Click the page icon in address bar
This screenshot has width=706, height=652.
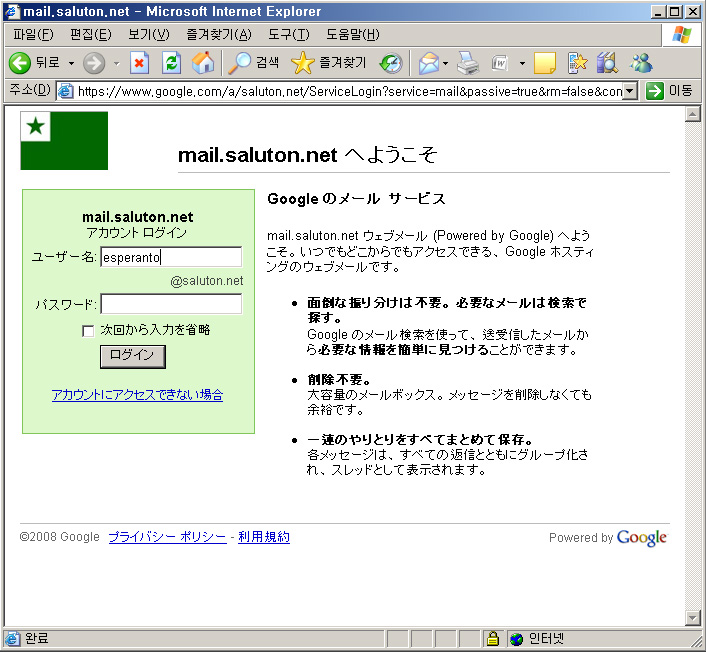pos(66,91)
